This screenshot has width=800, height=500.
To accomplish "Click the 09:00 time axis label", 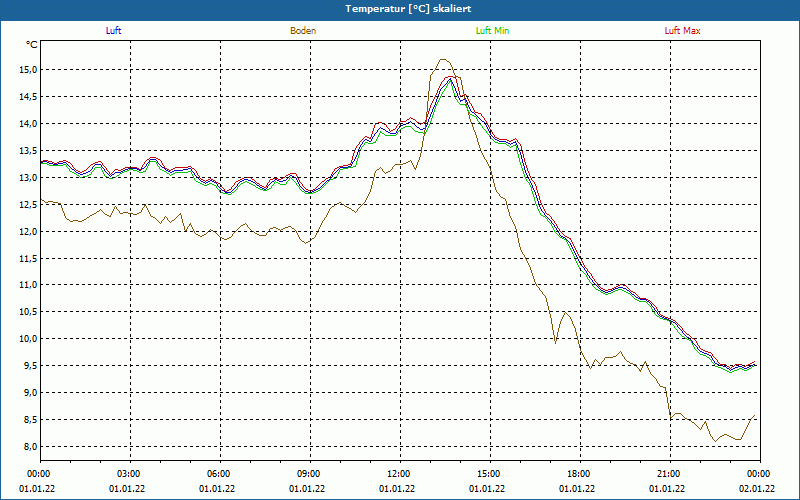I will pos(310,474).
